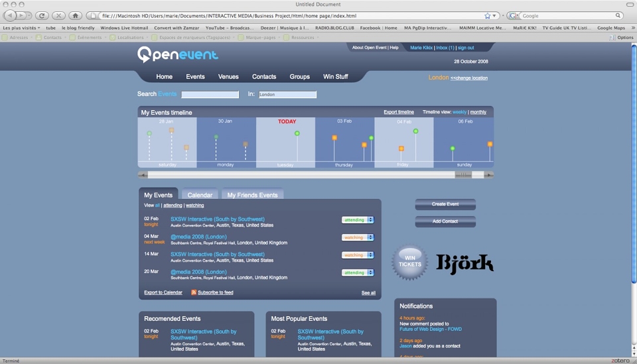Click the Marie Kikix profile link
This screenshot has height=364, width=637.
point(421,48)
